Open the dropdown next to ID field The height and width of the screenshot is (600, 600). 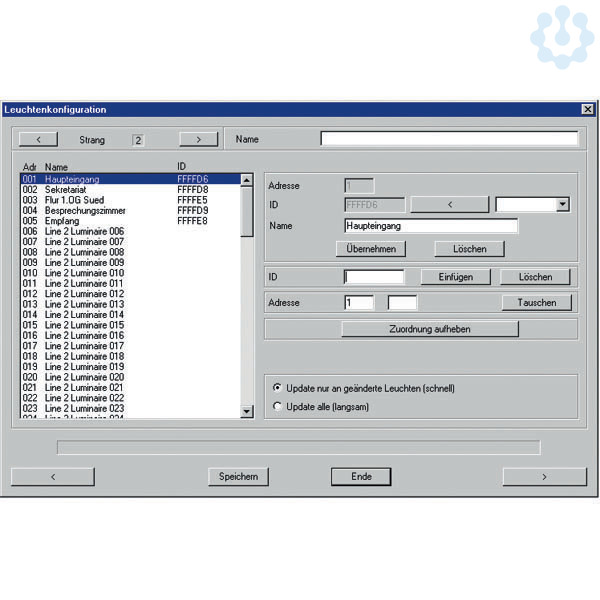(x=562, y=205)
